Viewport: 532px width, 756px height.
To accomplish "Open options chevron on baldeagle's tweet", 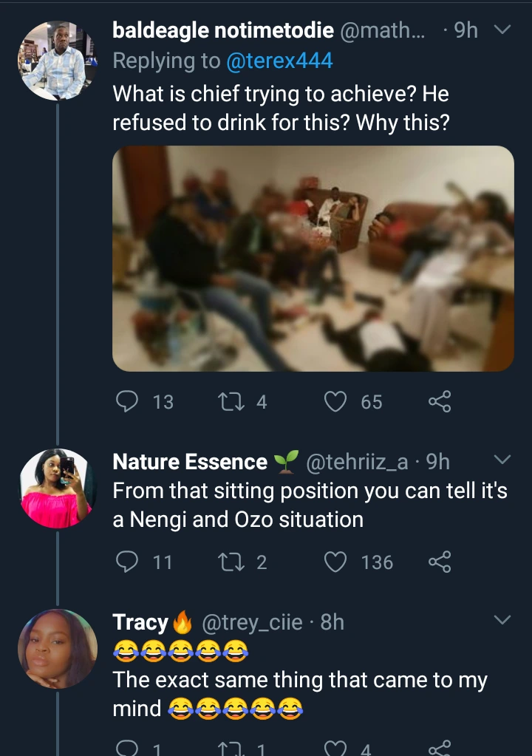I will click(x=502, y=30).
